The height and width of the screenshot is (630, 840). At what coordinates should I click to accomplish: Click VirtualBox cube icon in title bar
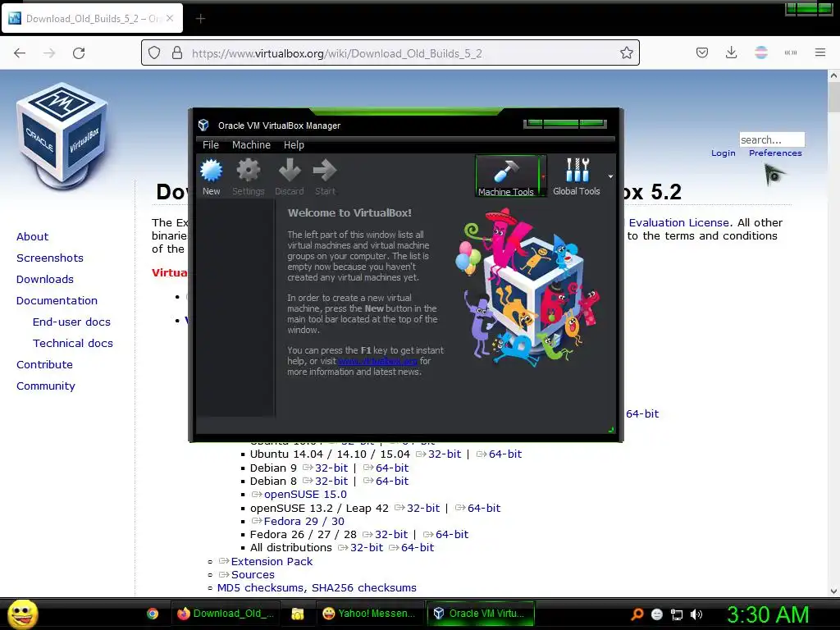click(x=203, y=126)
